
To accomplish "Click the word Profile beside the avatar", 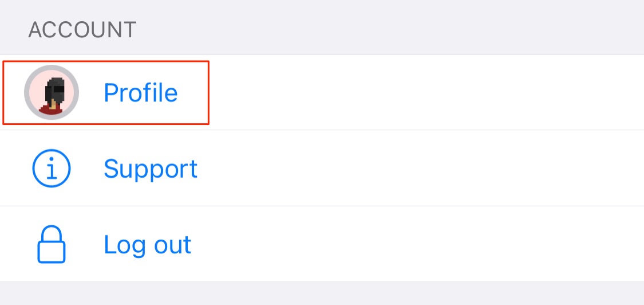I will click(140, 92).
